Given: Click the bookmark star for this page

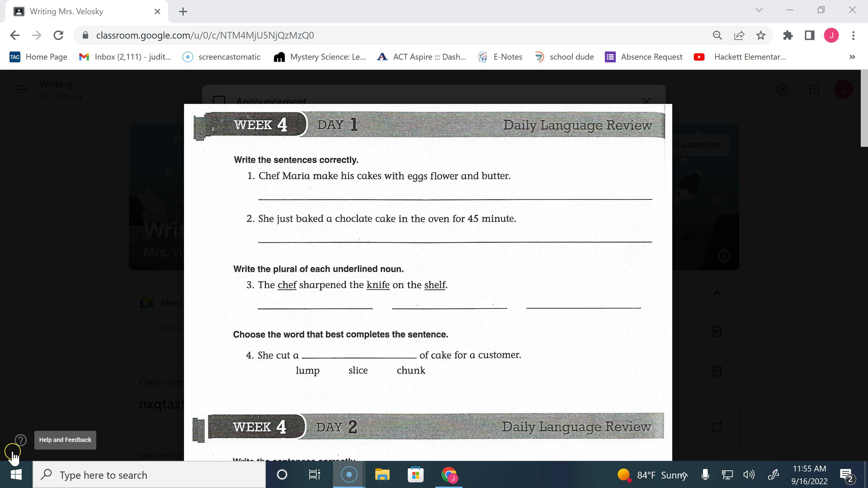Looking at the screenshot, I should (x=760, y=35).
